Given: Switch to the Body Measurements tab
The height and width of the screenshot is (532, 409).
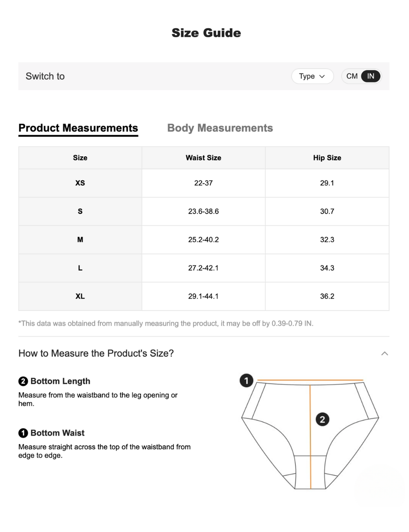Looking at the screenshot, I should point(220,128).
